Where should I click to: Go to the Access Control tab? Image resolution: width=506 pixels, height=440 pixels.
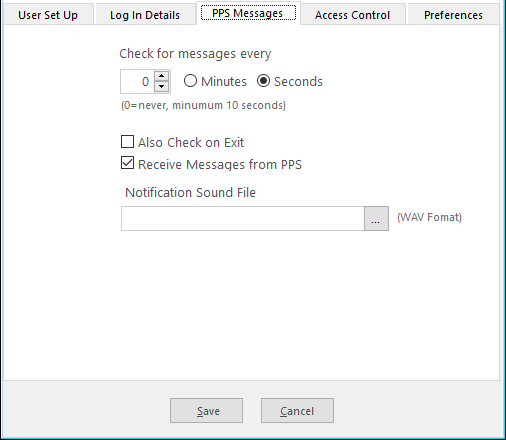pyautogui.click(x=353, y=15)
